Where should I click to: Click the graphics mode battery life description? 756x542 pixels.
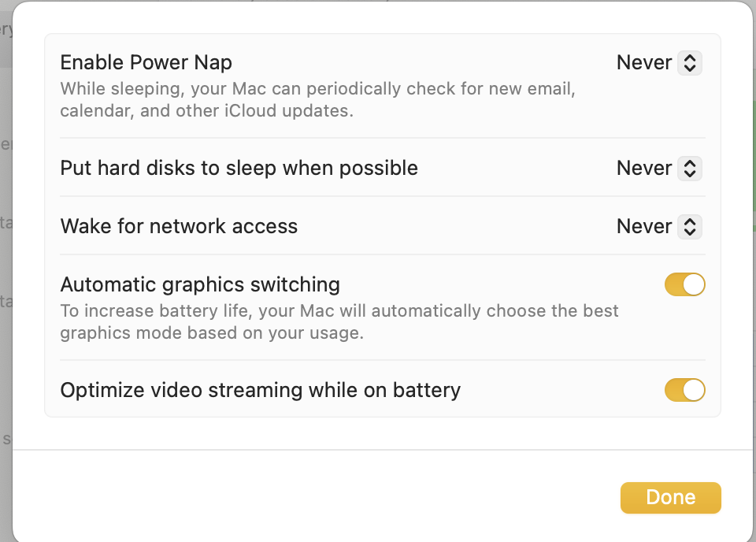339,321
